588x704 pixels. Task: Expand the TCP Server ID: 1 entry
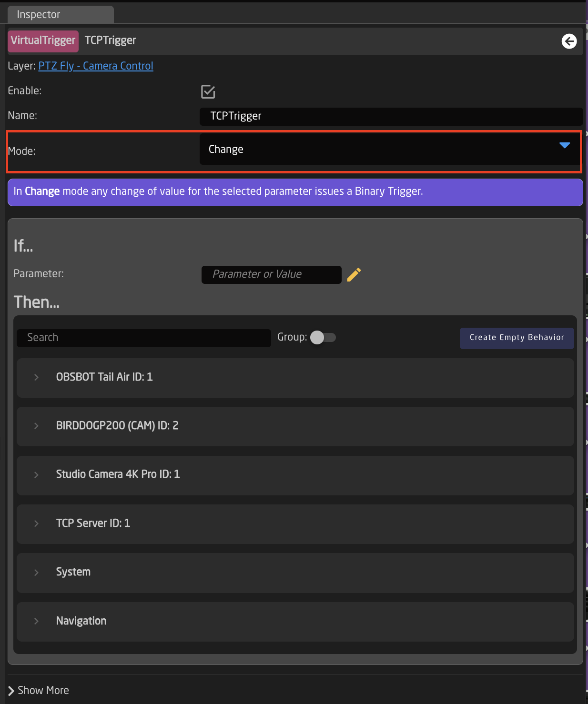click(x=37, y=523)
